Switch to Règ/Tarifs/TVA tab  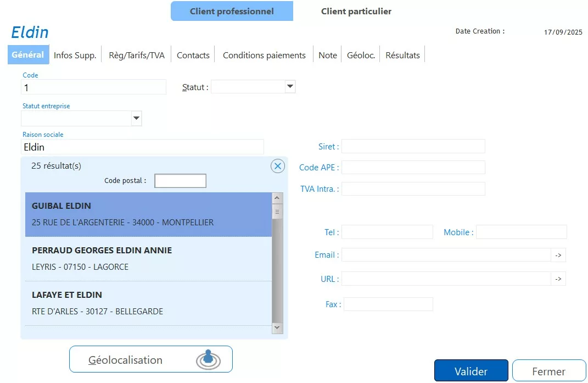click(x=137, y=55)
